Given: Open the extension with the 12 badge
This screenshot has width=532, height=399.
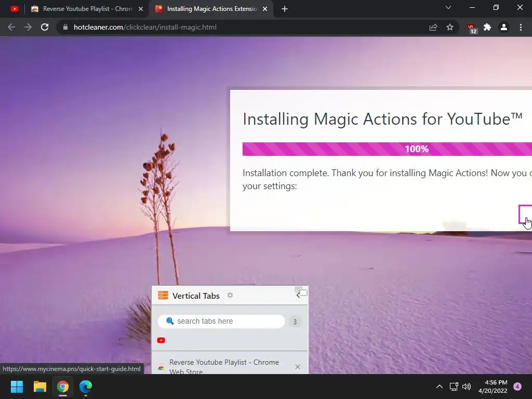Looking at the screenshot, I should (472, 28).
